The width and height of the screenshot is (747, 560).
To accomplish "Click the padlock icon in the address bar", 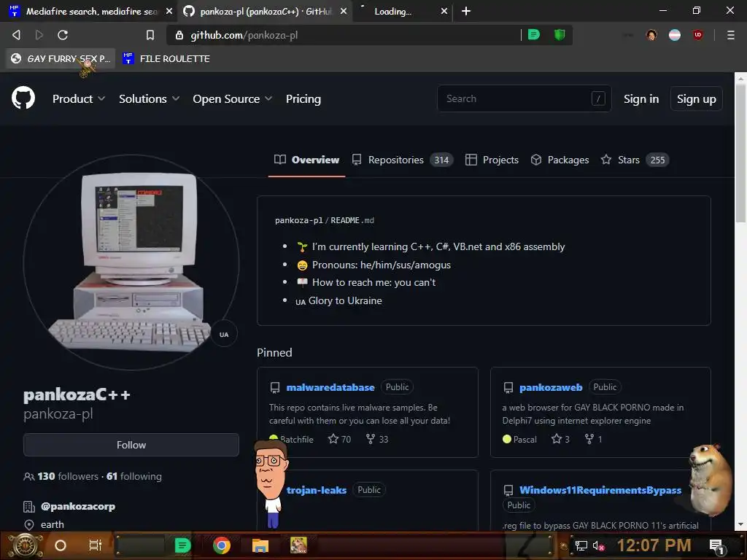I will click(x=179, y=35).
